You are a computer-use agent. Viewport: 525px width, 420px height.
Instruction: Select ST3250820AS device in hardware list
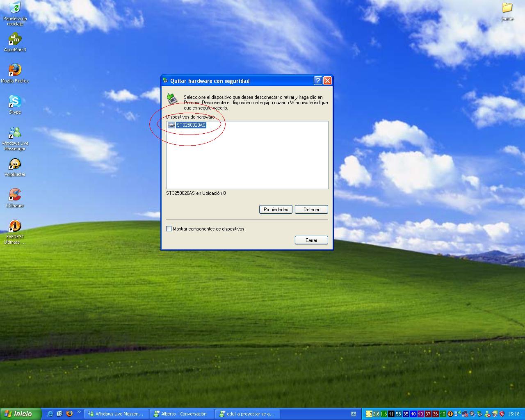point(191,125)
